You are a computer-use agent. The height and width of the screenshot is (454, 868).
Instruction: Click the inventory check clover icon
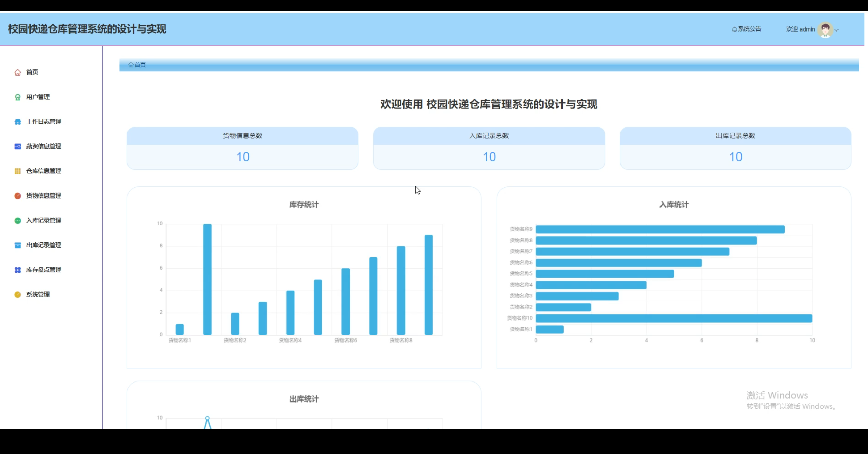pyautogui.click(x=18, y=270)
